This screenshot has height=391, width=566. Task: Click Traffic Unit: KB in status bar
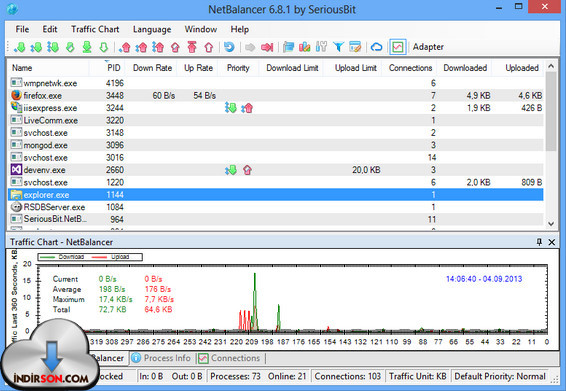[x=418, y=376]
